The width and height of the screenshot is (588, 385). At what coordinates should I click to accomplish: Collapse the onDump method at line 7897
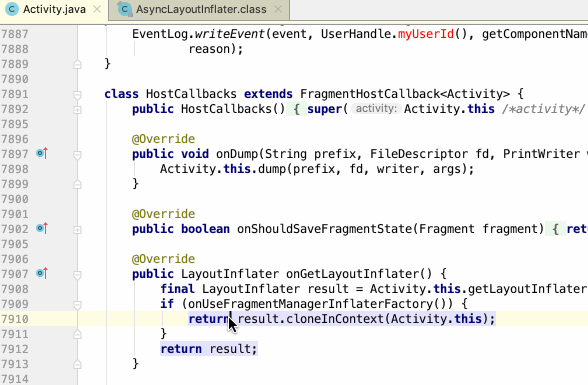click(77, 155)
